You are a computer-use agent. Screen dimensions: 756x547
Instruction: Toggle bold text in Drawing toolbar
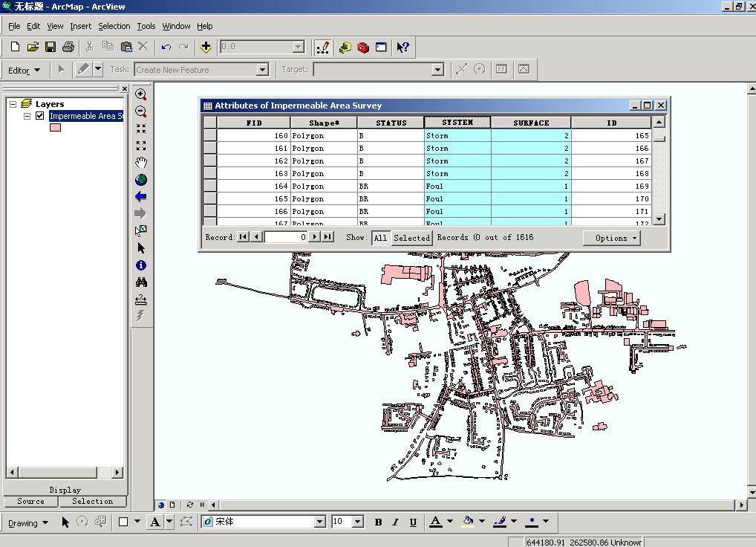coord(378,522)
